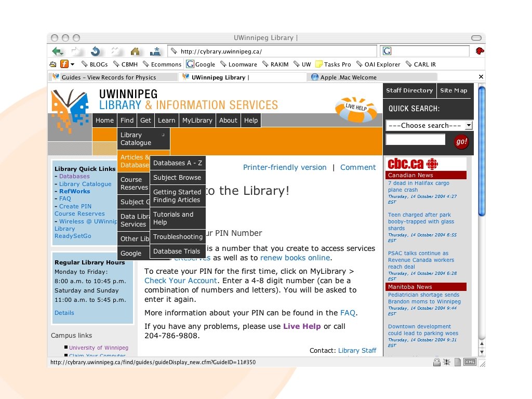Open the Loomware bookmark
This screenshot has width=532, height=399.
[238, 64]
